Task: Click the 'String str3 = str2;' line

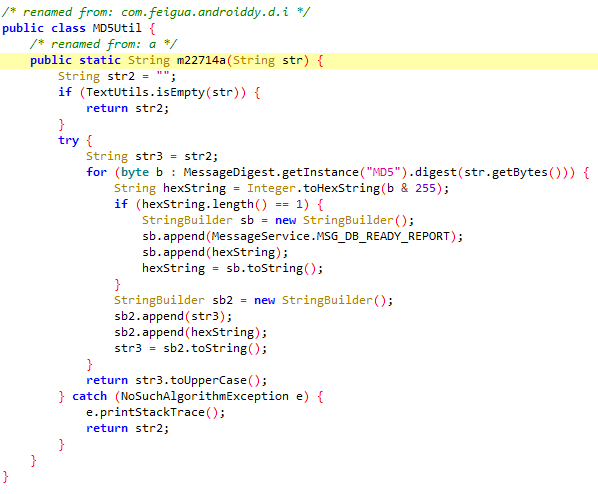Action: 152,156
